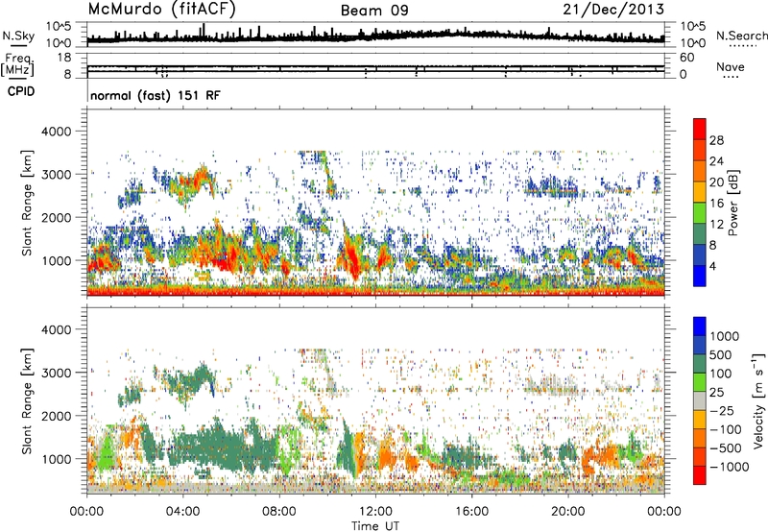Viewport: 768px width, 532px height.
Task: Click the '2000' tick of the power panel
Action: (57, 217)
